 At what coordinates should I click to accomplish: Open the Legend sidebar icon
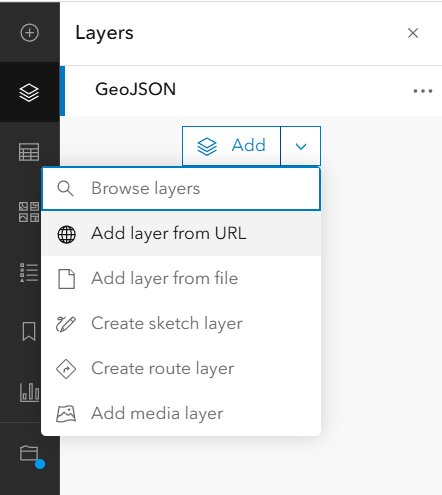coord(29,272)
